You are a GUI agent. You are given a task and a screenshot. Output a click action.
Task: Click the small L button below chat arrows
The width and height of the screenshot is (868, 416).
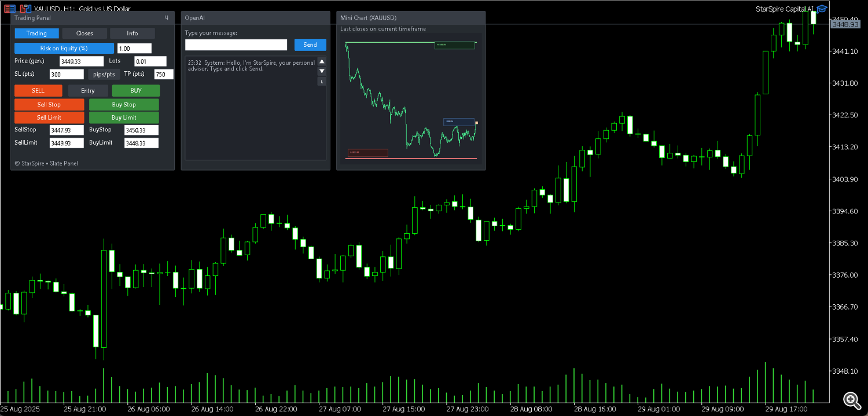[x=322, y=82]
